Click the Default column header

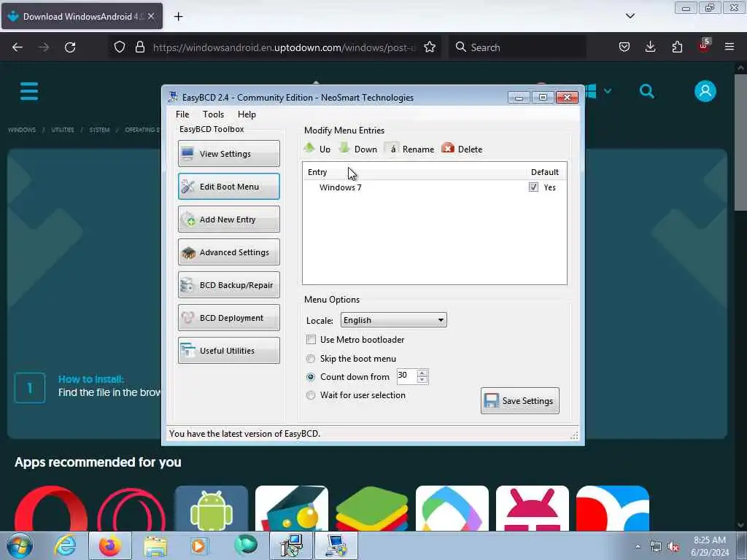tap(544, 172)
